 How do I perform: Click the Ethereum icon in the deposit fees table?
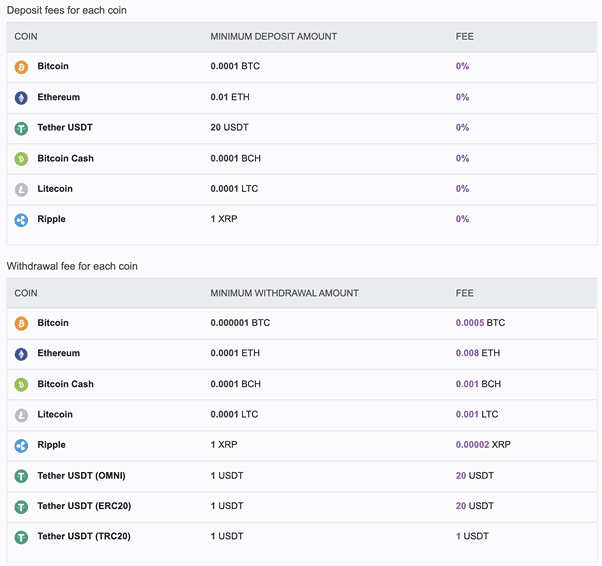coord(22,98)
